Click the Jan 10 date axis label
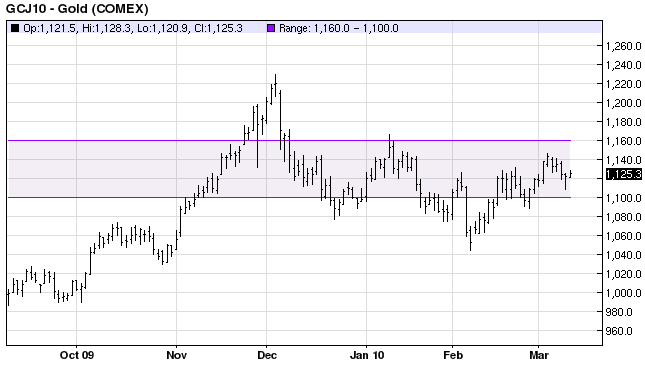This screenshot has width=645, height=368. pyautogui.click(x=367, y=355)
